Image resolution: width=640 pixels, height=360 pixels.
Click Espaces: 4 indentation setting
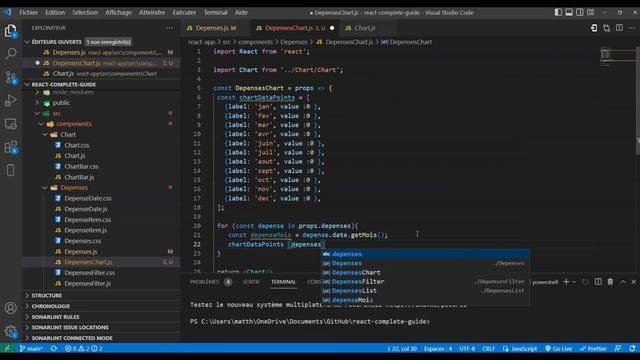point(438,349)
